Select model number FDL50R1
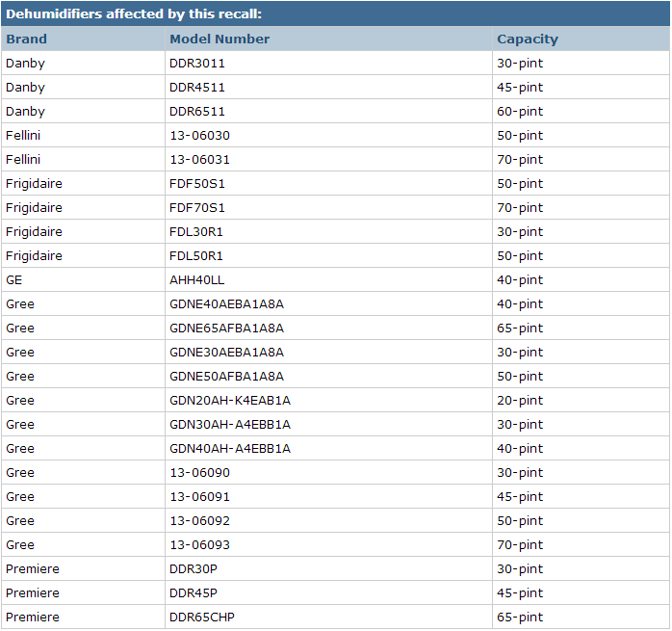 click(196, 256)
